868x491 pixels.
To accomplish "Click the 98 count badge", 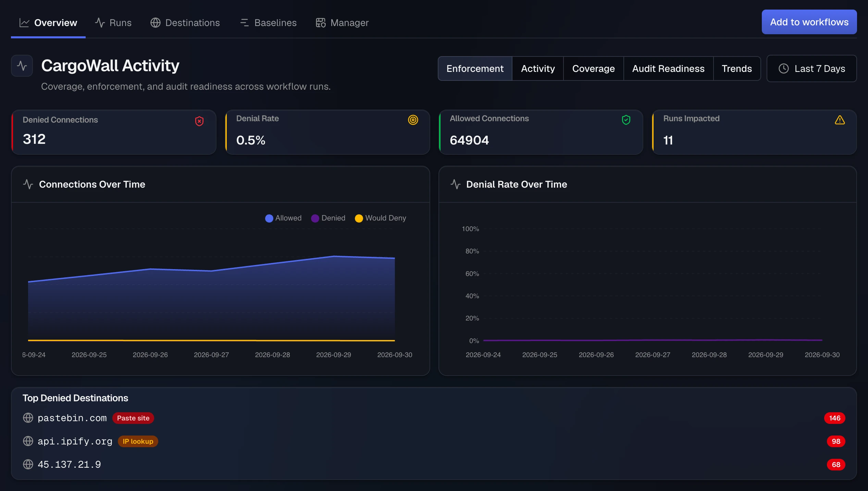I will pyautogui.click(x=836, y=441).
